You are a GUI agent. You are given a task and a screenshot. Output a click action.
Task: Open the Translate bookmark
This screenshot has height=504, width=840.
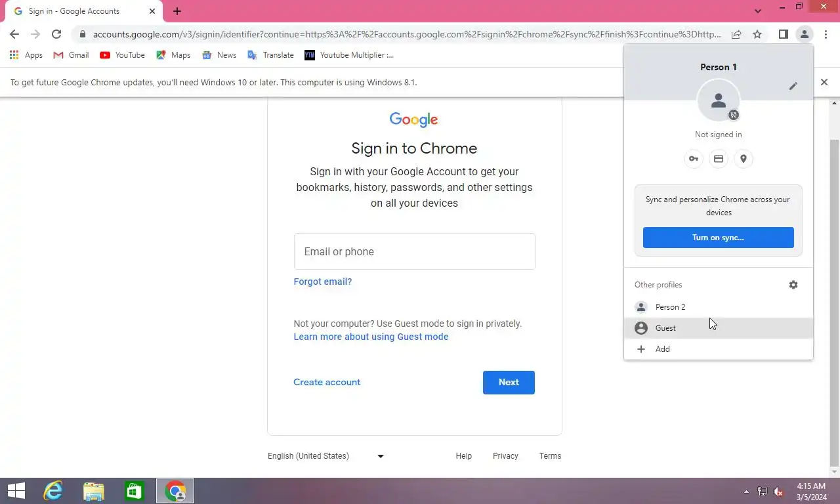pyautogui.click(x=270, y=55)
